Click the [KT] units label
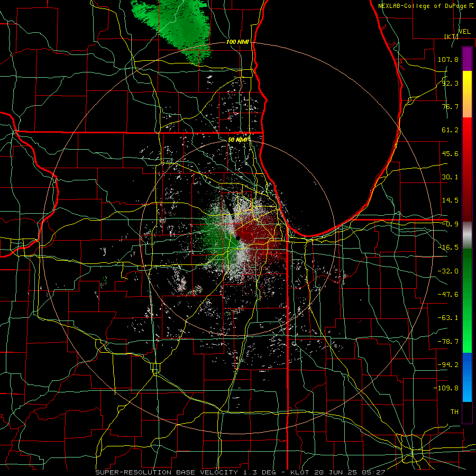Image resolution: width=476 pixels, height=476 pixels. pyautogui.click(x=451, y=36)
